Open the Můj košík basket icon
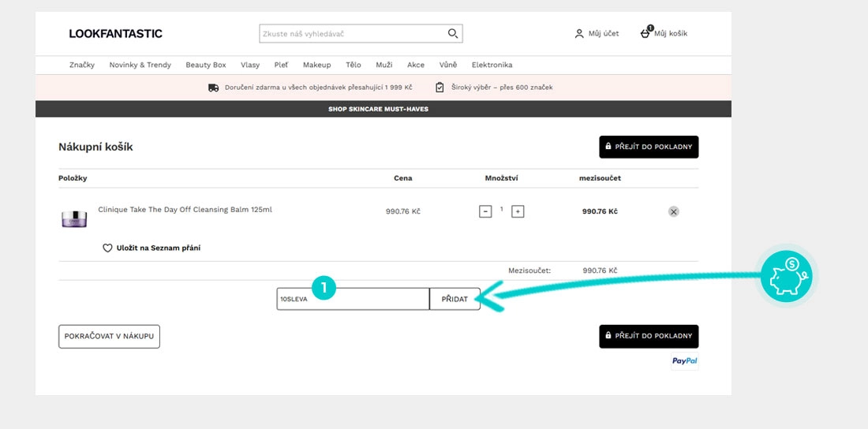Image resolution: width=868 pixels, height=429 pixels. point(645,33)
